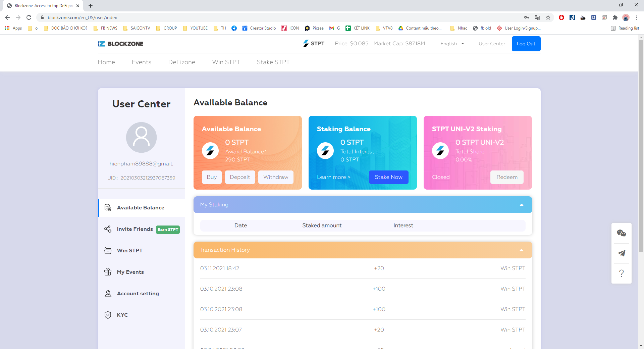Click the saved password key icon

[527, 17]
